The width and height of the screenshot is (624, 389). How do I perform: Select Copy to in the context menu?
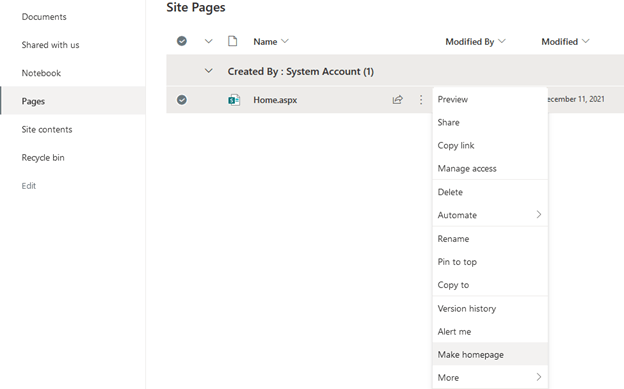490,285
